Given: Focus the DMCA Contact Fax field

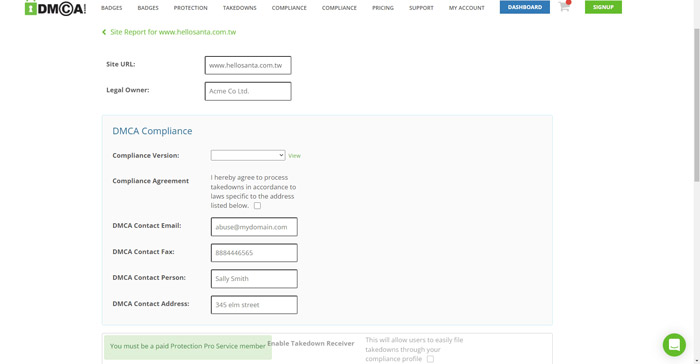Looking at the screenshot, I should (x=254, y=253).
